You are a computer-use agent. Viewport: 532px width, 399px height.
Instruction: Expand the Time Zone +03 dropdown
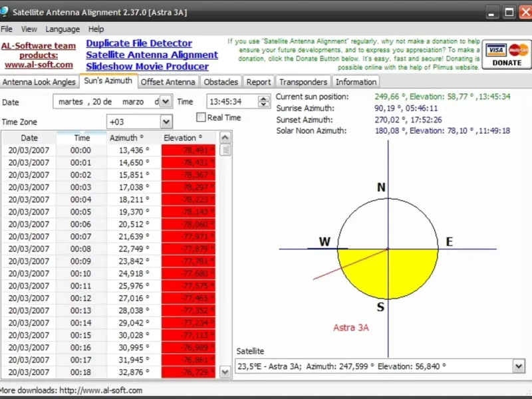coord(166,122)
